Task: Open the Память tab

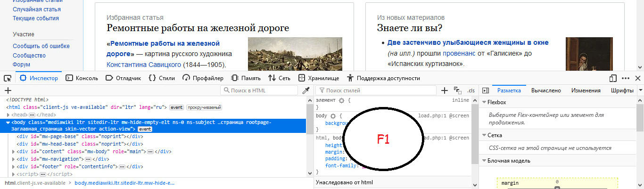Action: (246, 78)
